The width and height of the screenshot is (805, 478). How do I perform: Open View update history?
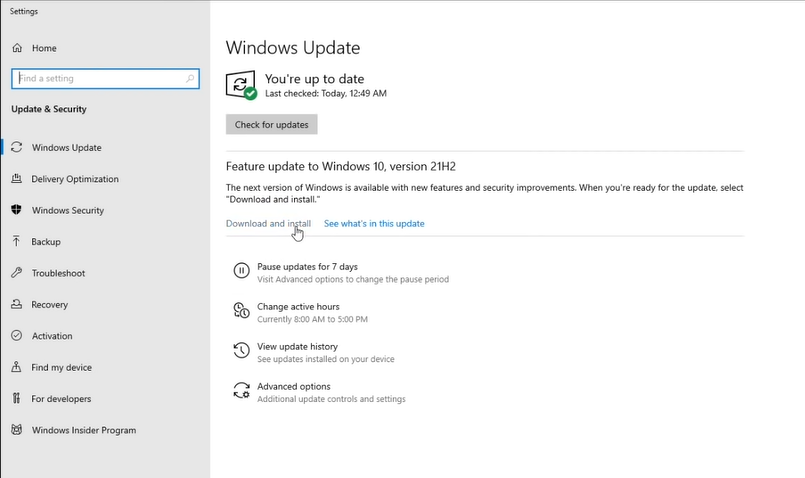coord(297,347)
